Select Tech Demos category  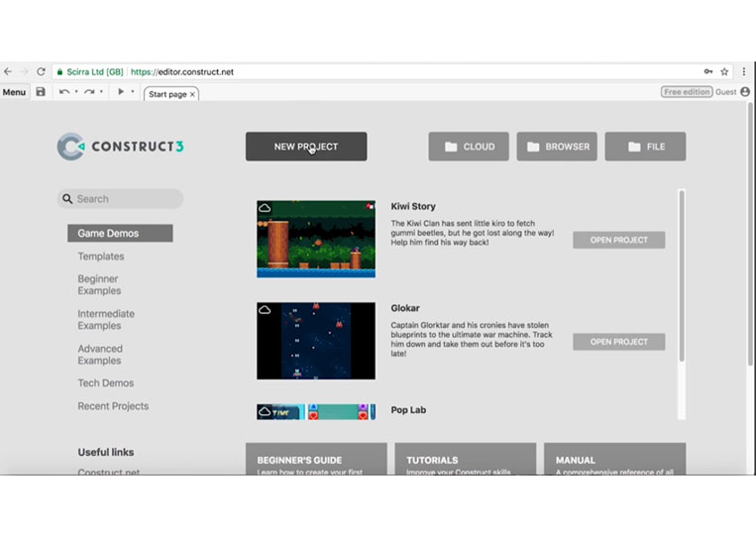tap(106, 383)
